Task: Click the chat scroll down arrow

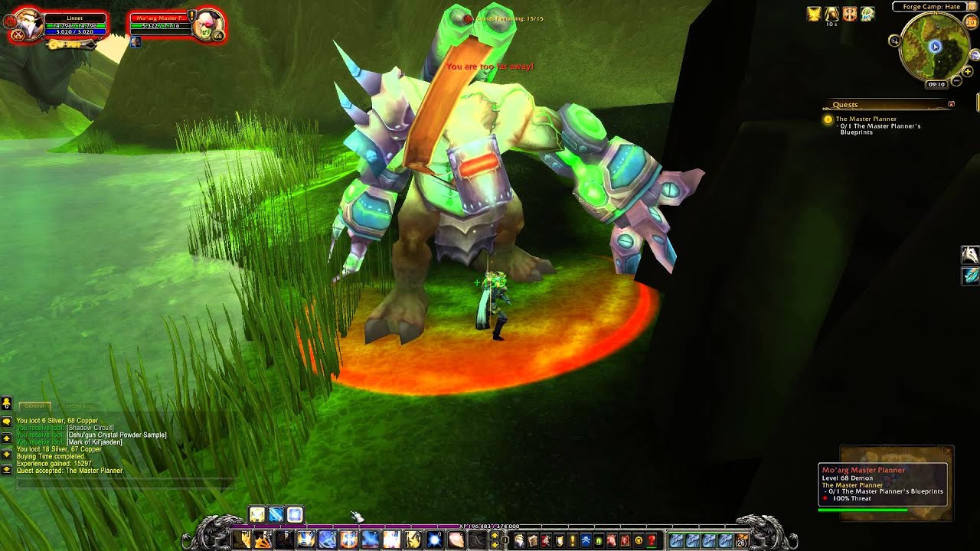Action: (6, 454)
